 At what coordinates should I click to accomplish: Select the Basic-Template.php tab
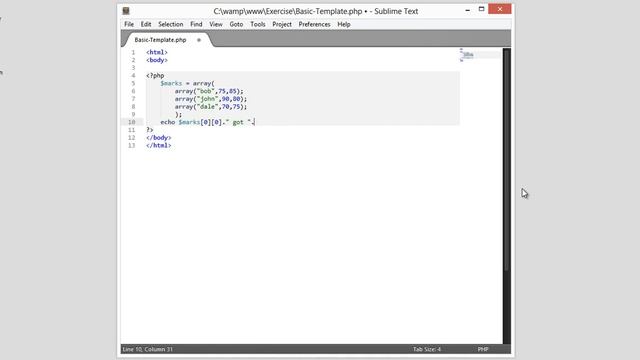coord(160,40)
